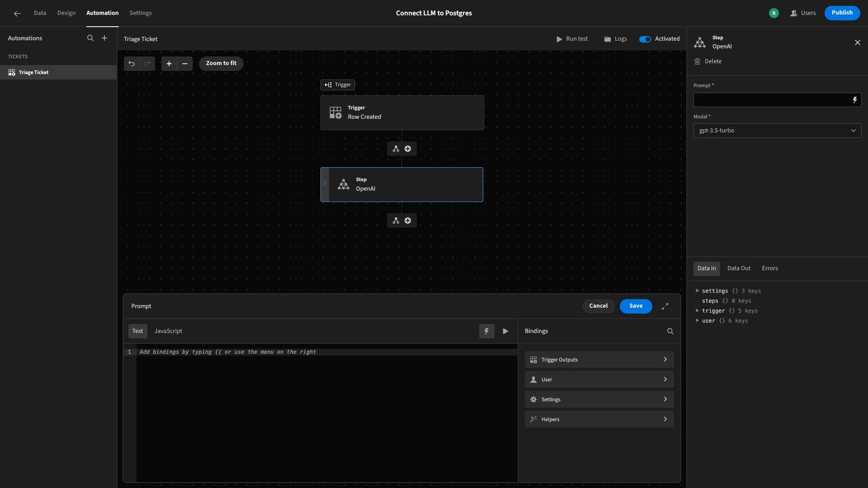Select Text mode in prompt editor
Viewport: 868px width, 488px height.
coord(137,331)
